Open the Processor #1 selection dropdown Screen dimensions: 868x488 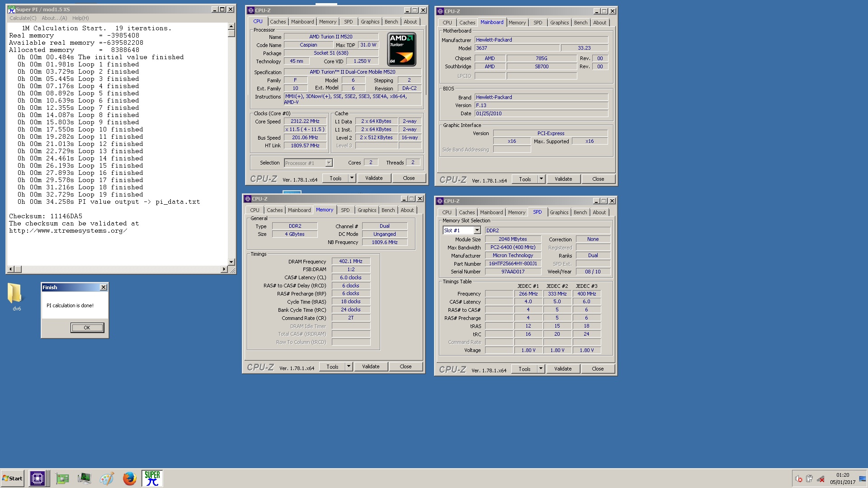(329, 163)
